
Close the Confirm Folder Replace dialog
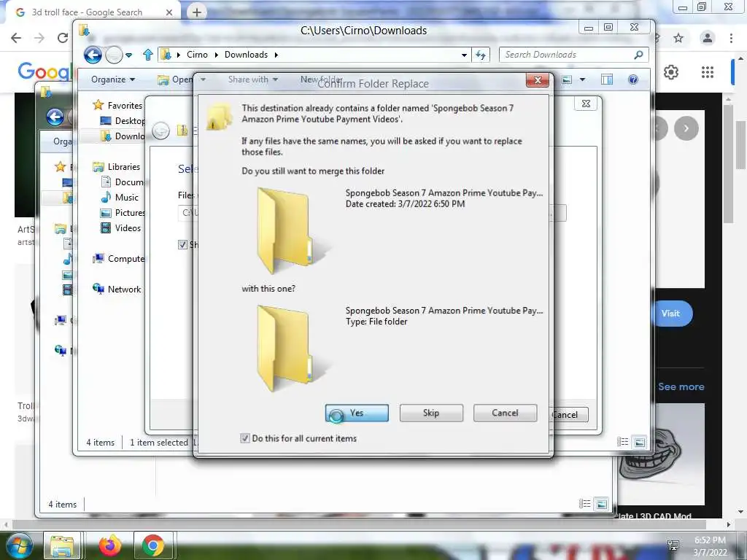[538, 80]
